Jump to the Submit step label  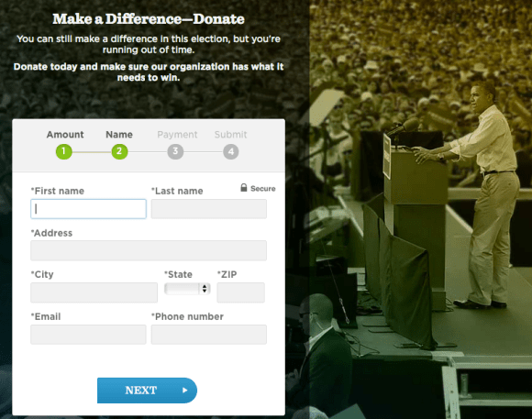click(231, 135)
